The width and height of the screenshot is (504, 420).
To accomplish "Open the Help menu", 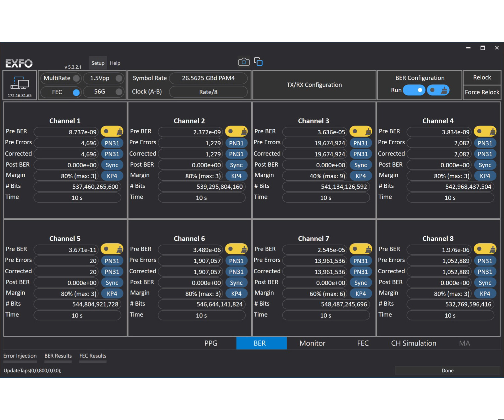I will tap(115, 63).
